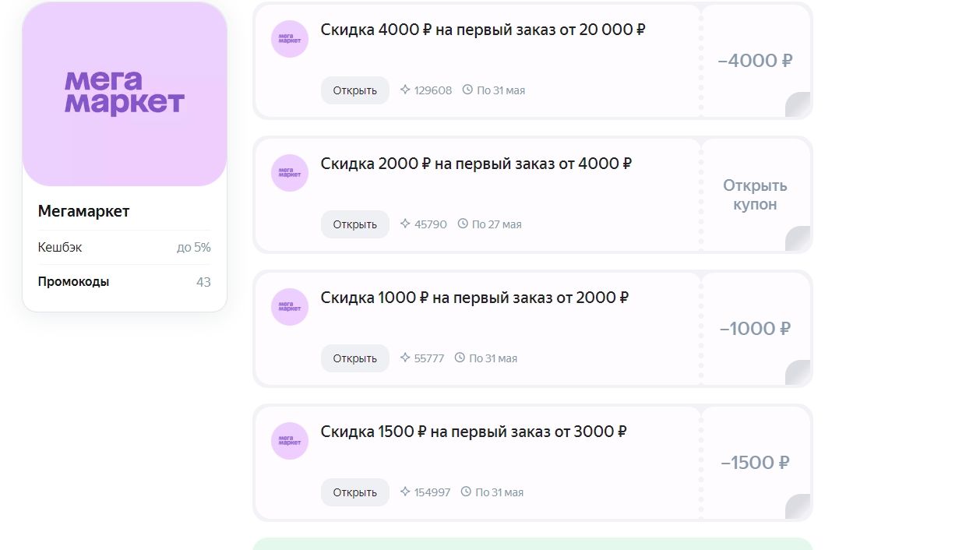
Task: Select the Промокоды row in store card
Action: [x=125, y=282]
